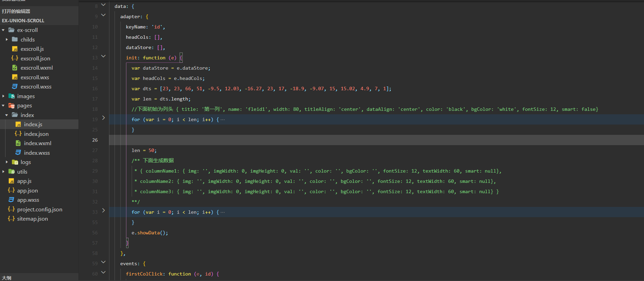
Task: Expand the logs folder tree arrow
Action: pyautogui.click(x=7, y=162)
